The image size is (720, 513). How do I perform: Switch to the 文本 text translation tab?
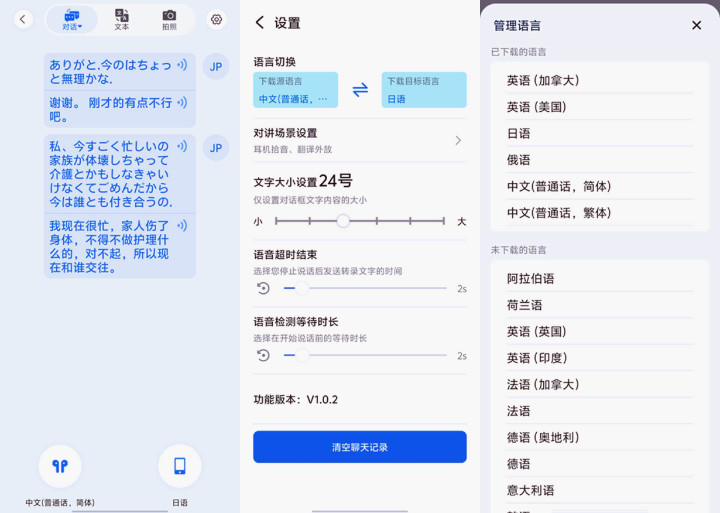(122, 20)
